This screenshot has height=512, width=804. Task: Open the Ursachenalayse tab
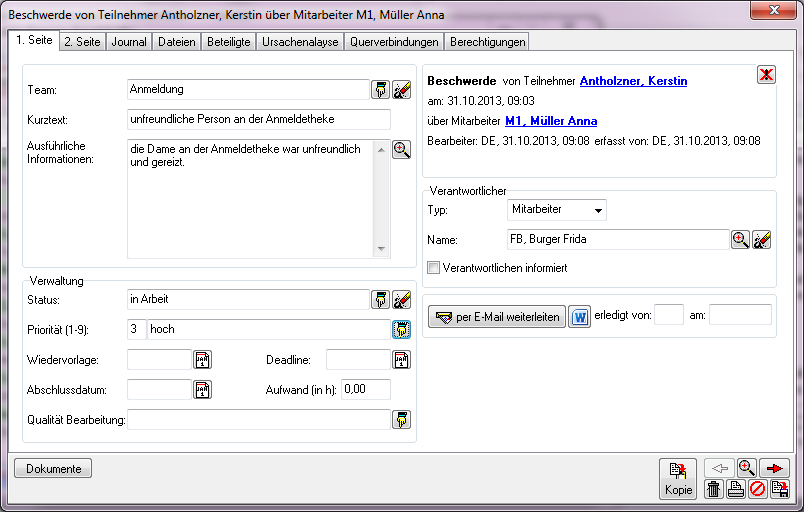(x=300, y=42)
